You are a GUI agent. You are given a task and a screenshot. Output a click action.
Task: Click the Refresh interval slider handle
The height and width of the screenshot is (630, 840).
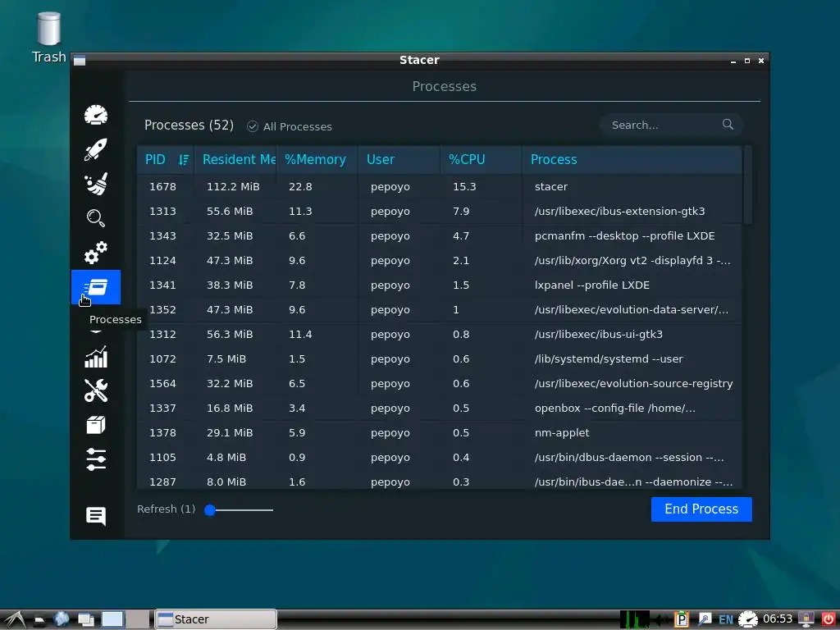pyautogui.click(x=210, y=510)
